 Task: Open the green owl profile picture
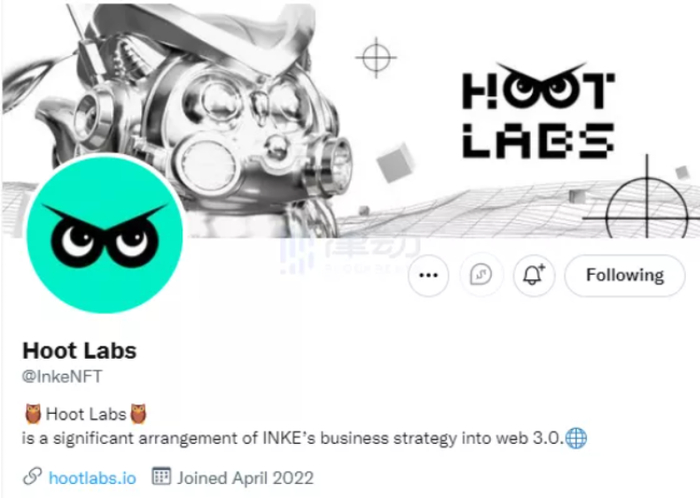104,235
